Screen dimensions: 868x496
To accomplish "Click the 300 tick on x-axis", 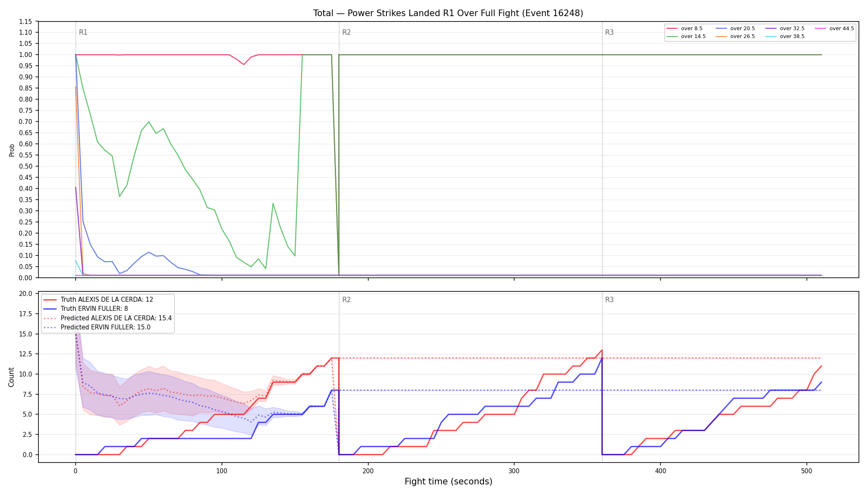I will pyautogui.click(x=514, y=470).
